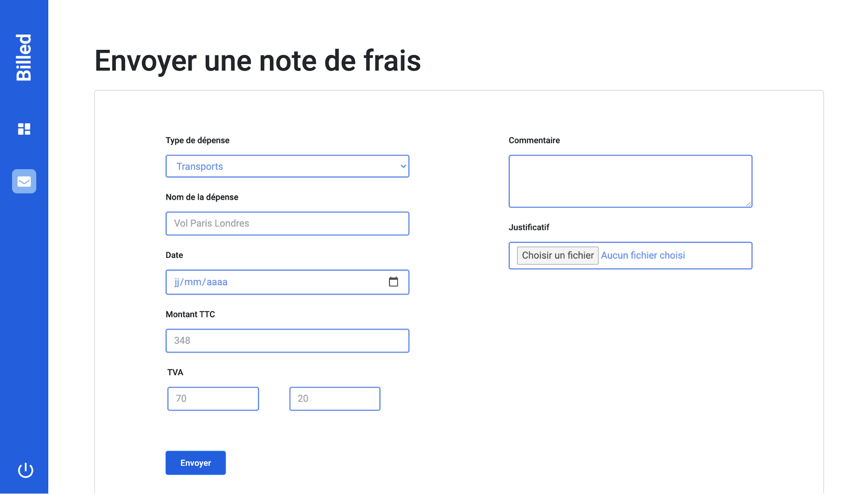
Task: Click inside the Commentaire textarea
Action: coord(630,180)
